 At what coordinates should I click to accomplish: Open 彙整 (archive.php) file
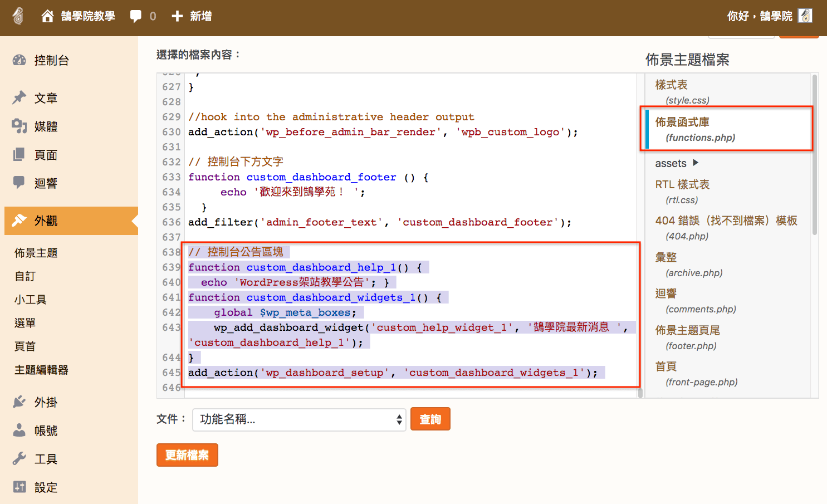689,265
